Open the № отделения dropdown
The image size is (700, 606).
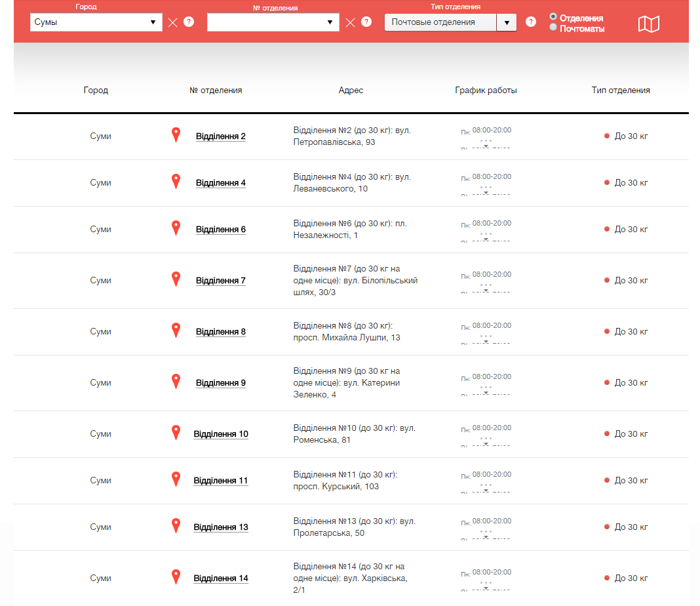[273, 22]
